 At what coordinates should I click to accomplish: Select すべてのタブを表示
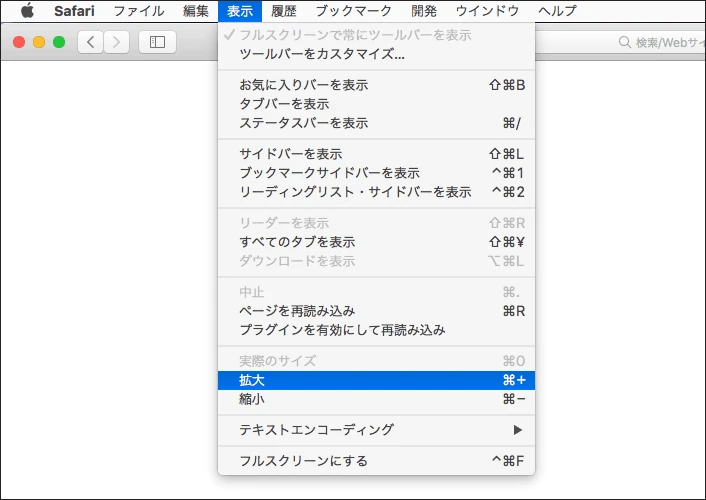pos(376,242)
